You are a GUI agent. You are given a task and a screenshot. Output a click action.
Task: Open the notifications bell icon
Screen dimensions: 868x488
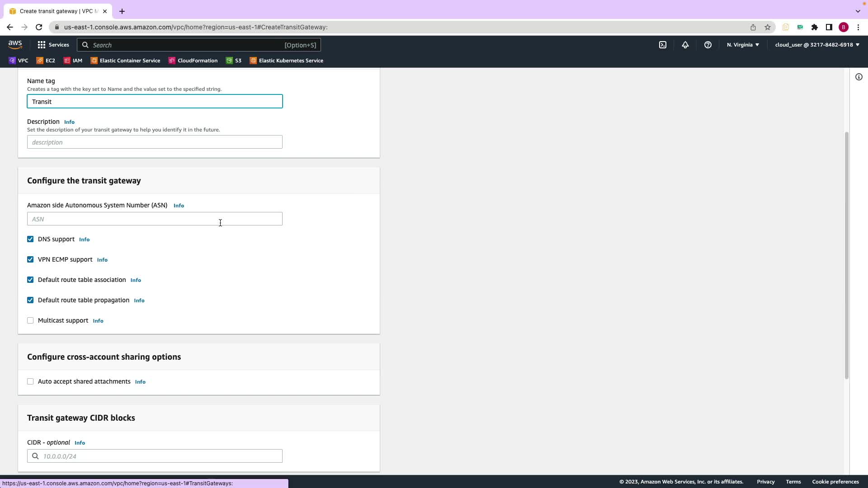pyautogui.click(x=685, y=45)
